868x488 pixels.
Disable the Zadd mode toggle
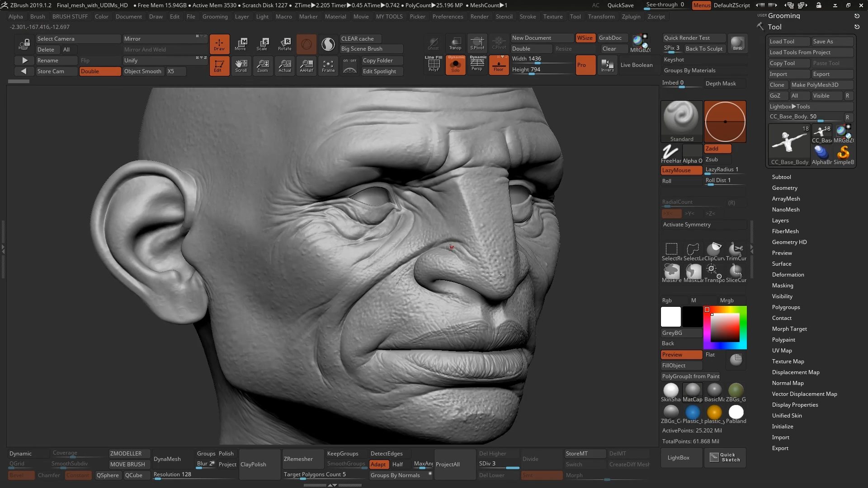(x=717, y=149)
